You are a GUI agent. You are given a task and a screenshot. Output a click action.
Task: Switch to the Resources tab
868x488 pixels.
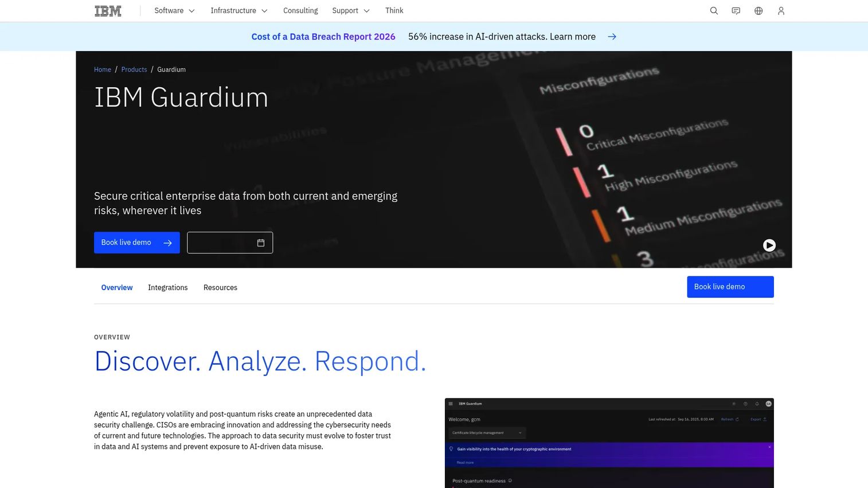[x=220, y=287]
